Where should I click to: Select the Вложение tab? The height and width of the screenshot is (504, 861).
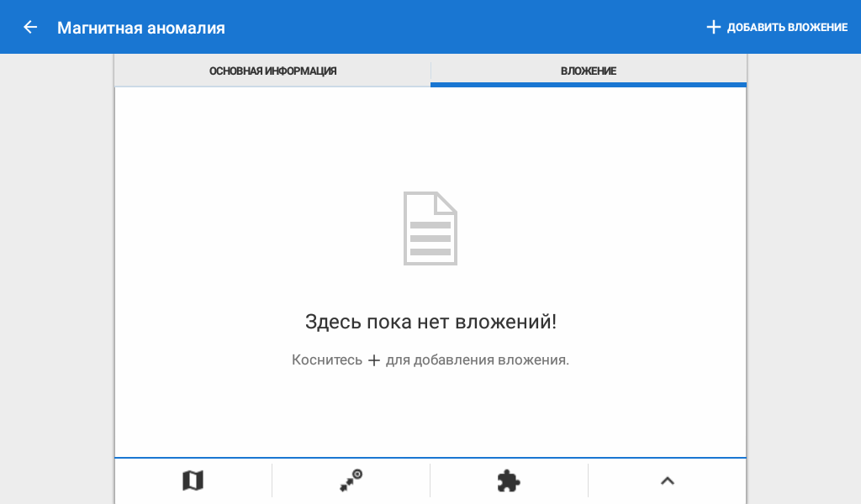pos(588,71)
